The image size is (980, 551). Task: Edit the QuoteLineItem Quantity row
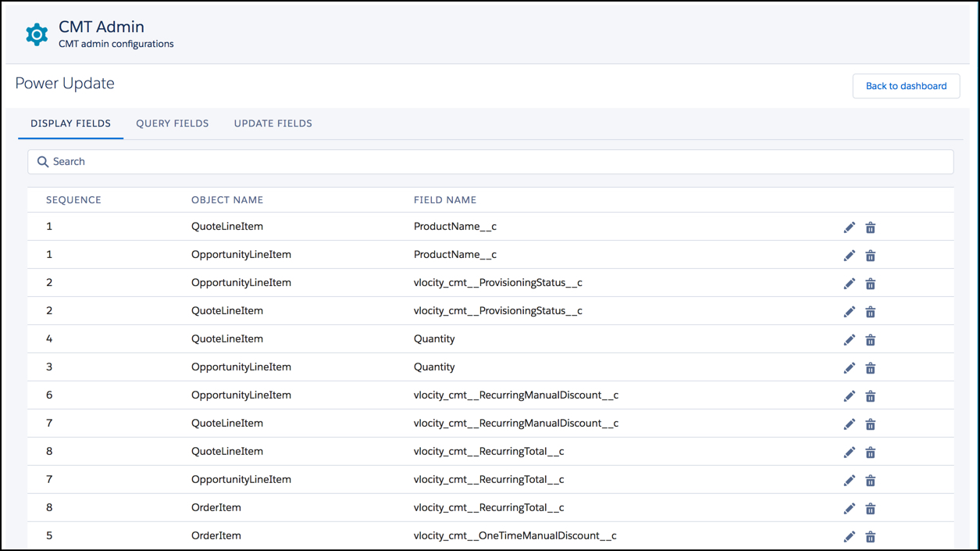[x=850, y=340]
